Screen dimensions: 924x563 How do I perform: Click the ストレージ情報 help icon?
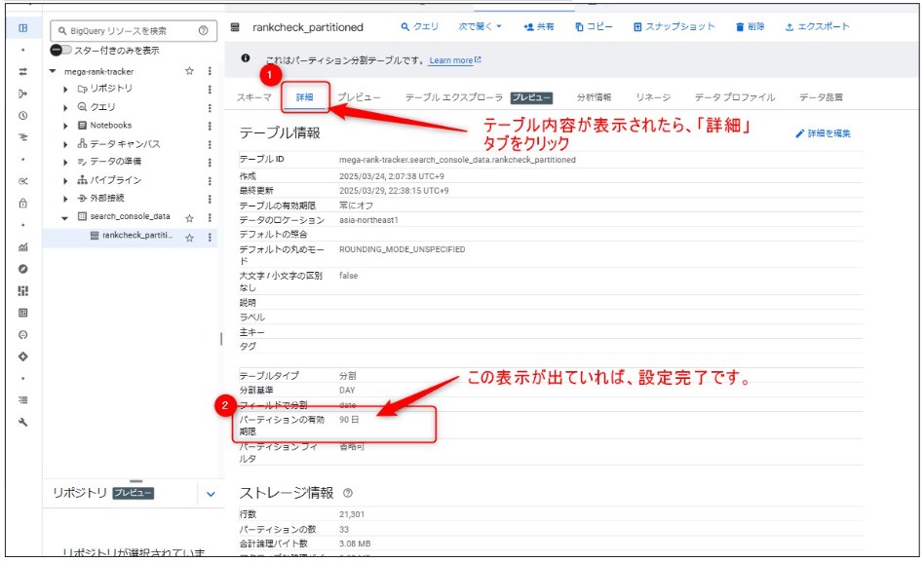(348, 493)
